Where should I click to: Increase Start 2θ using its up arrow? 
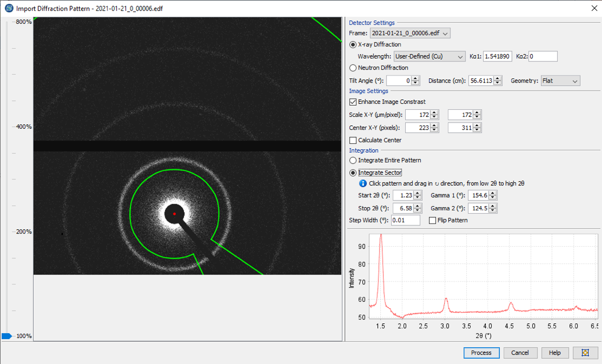417,193
